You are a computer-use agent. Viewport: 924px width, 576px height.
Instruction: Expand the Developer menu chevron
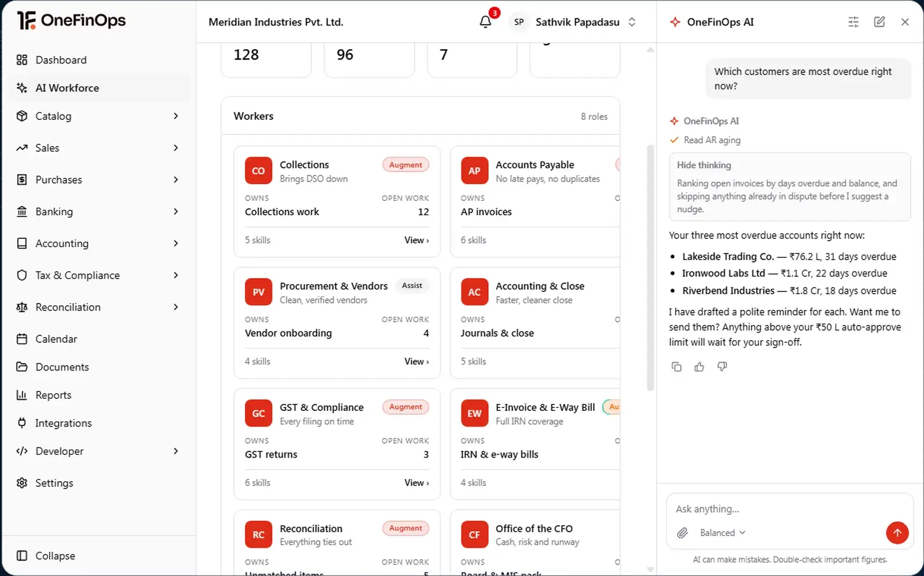pos(176,451)
